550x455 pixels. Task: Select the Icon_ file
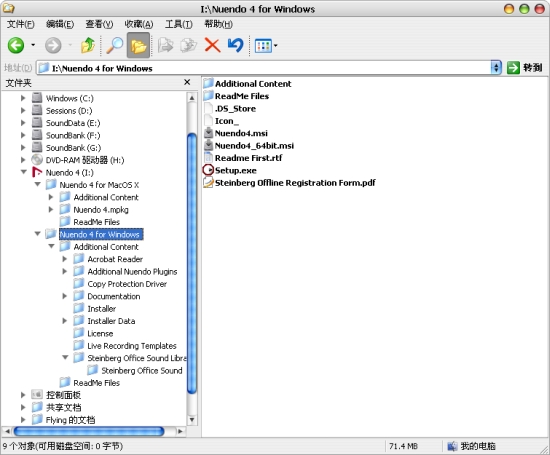pyautogui.click(x=227, y=121)
